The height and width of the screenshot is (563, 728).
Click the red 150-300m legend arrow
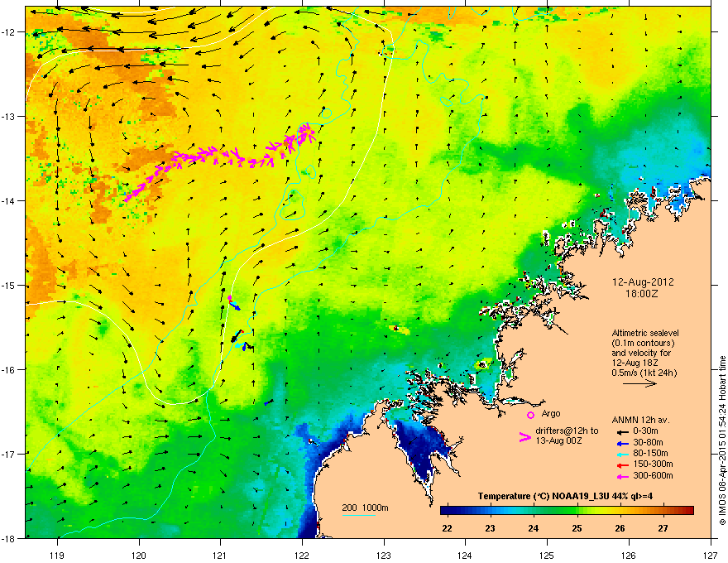[x=621, y=464]
